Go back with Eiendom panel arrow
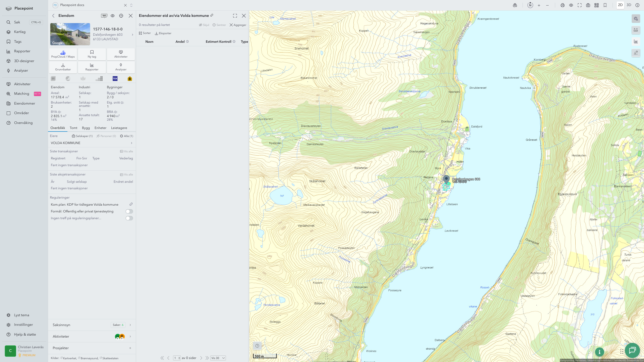 point(53,16)
